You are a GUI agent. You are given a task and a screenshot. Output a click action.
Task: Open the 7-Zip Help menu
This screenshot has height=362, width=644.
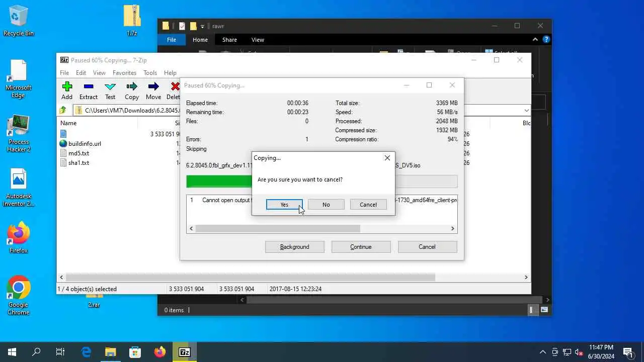170,73
